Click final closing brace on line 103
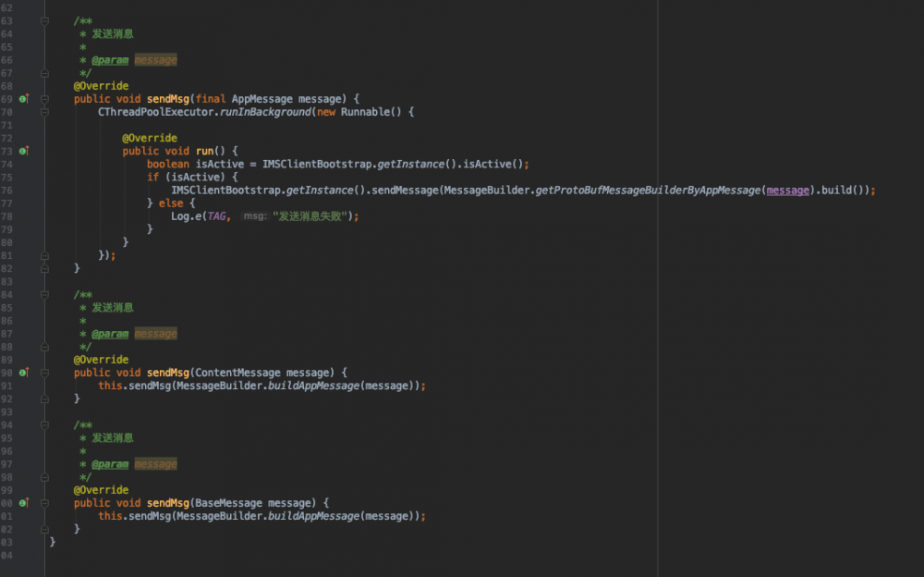 click(x=53, y=542)
